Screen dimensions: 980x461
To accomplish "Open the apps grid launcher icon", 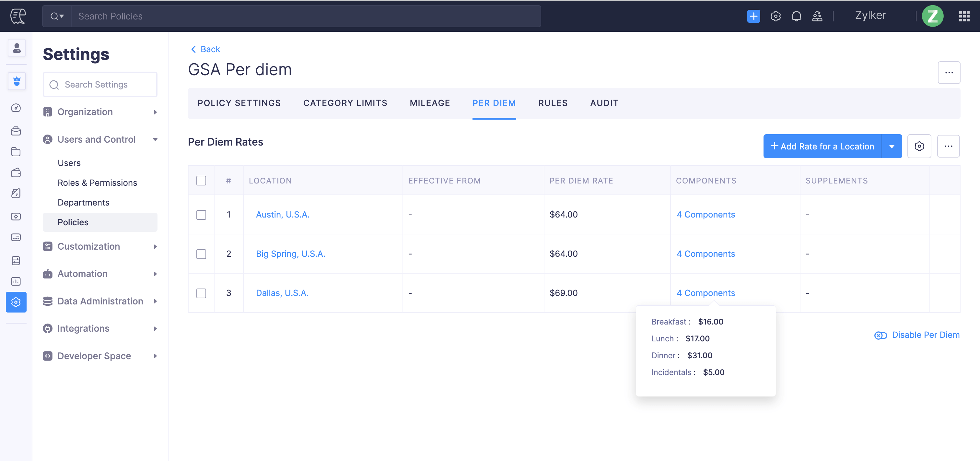I will [x=964, y=16].
